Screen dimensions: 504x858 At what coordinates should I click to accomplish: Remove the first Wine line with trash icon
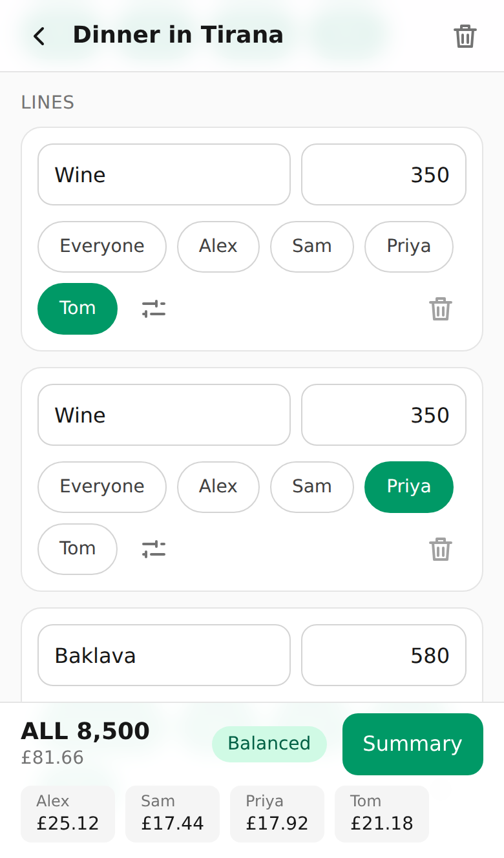441,309
